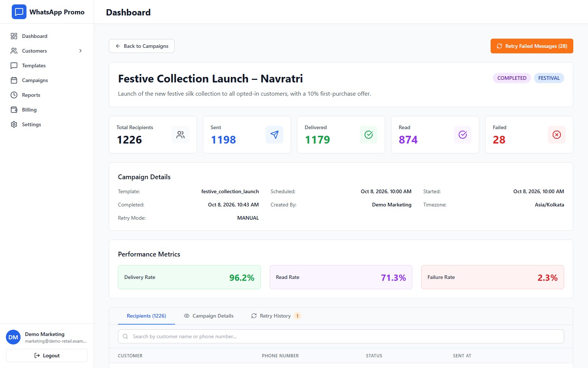This screenshot has width=588, height=368.
Task: Click the Delivery Rate 96.2% card
Action: tap(189, 277)
